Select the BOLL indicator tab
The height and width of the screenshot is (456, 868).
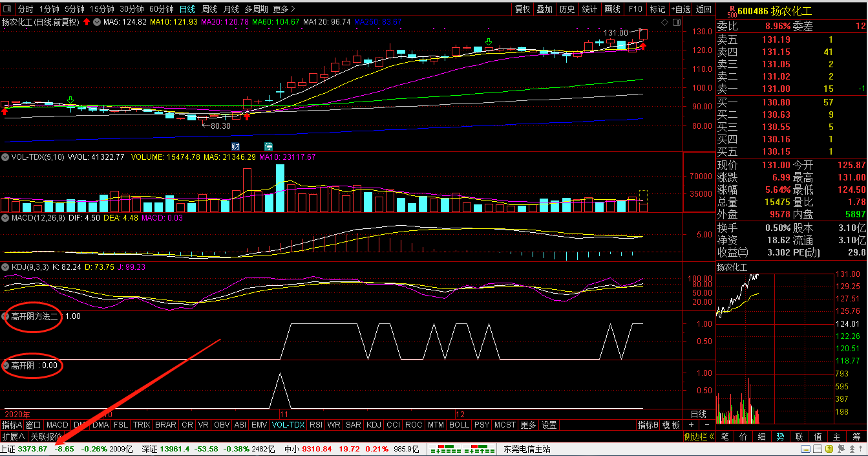point(459,425)
